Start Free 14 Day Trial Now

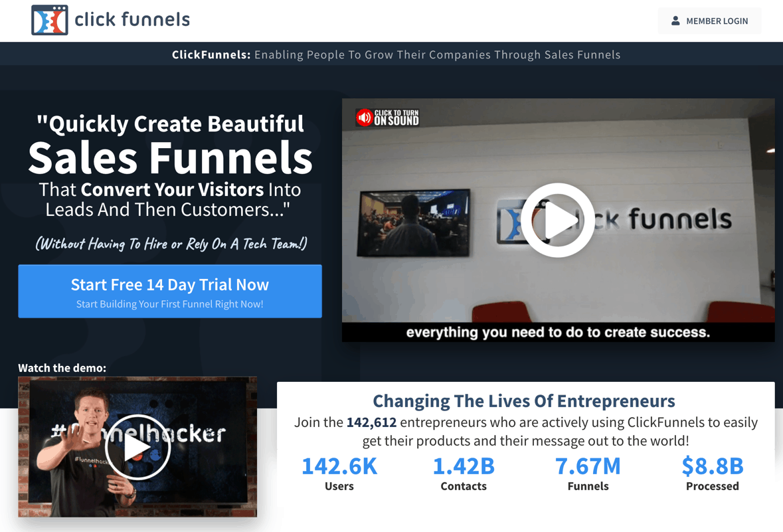170,291
